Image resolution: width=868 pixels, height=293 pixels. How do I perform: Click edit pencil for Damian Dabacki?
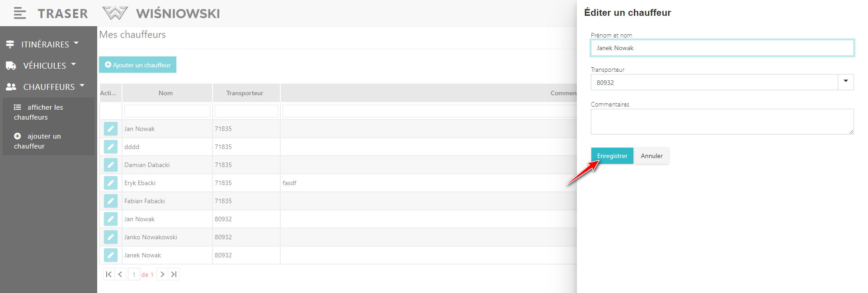[111, 165]
